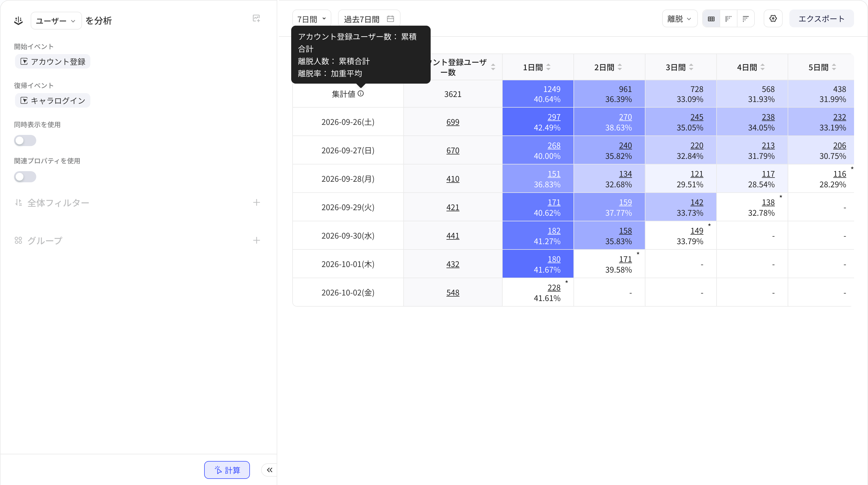Sort by the アカウント登録ユーザー数 column
This screenshot has height=485, width=868.
pos(493,67)
